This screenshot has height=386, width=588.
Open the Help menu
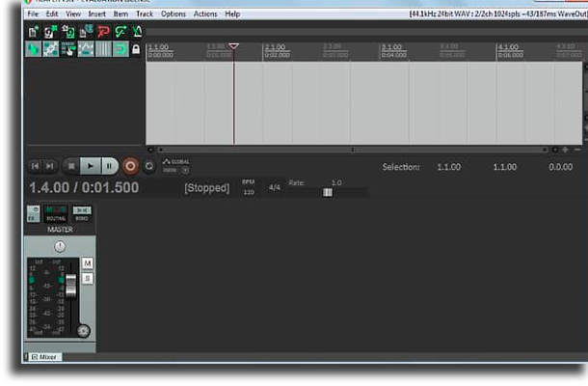[232, 14]
